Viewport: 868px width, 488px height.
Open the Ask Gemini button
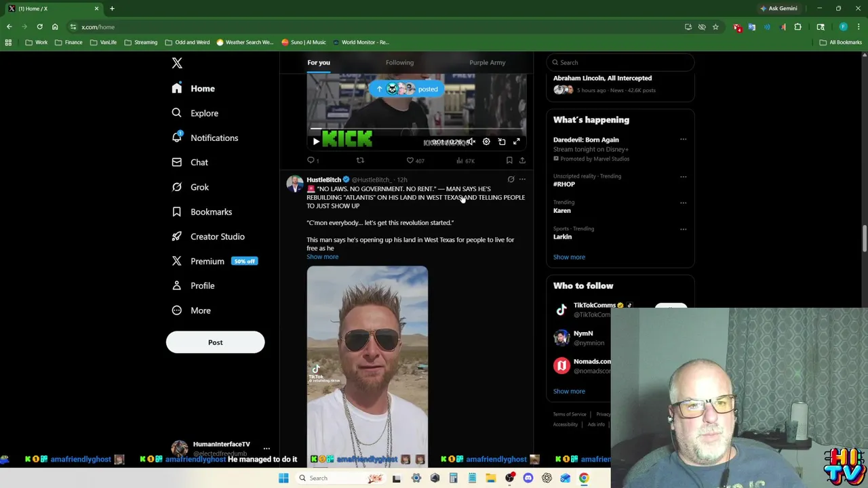[778, 8]
